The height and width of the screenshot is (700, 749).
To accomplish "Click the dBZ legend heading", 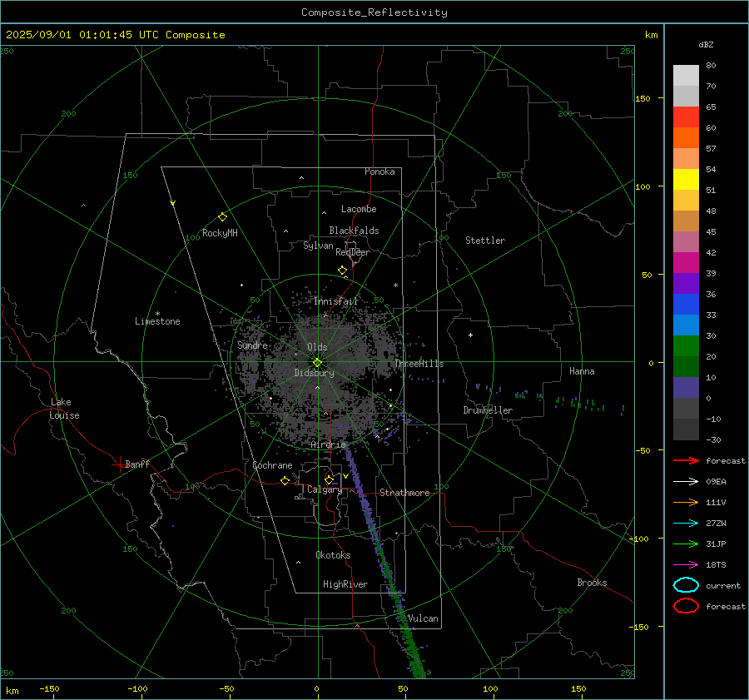I will coord(706,44).
